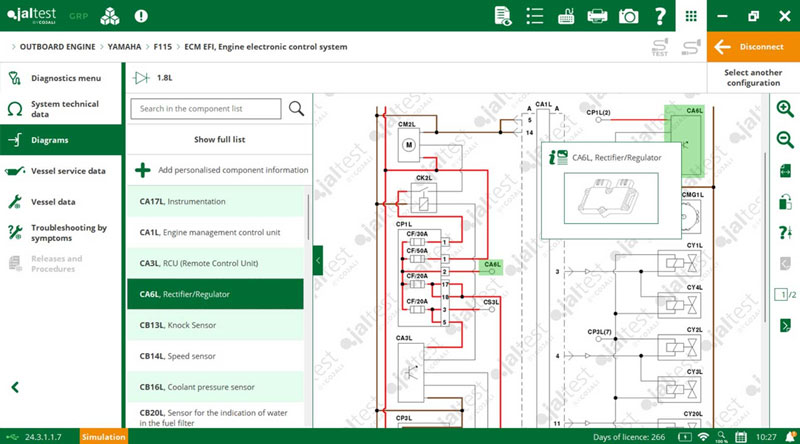Fit diagram to width icon

785,170
